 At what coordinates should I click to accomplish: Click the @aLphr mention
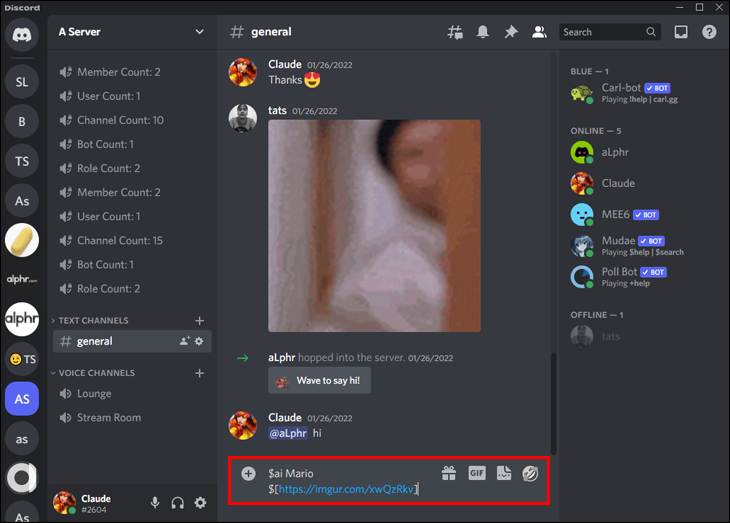tap(288, 433)
